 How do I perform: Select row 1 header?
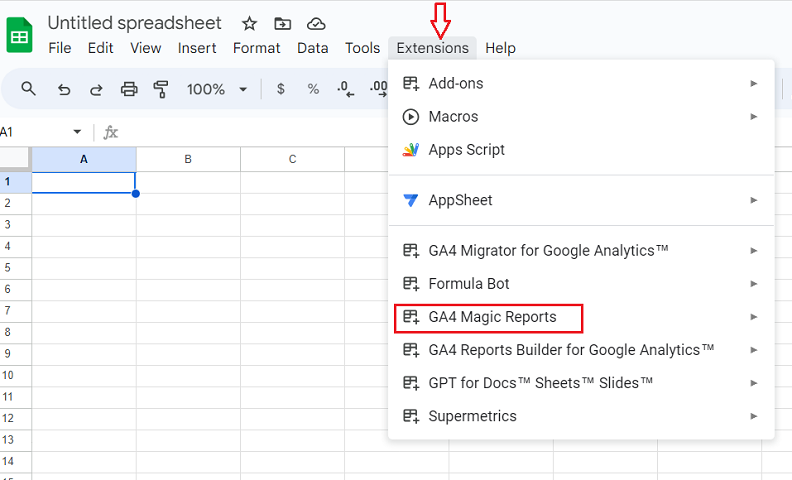click(x=16, y=182)
